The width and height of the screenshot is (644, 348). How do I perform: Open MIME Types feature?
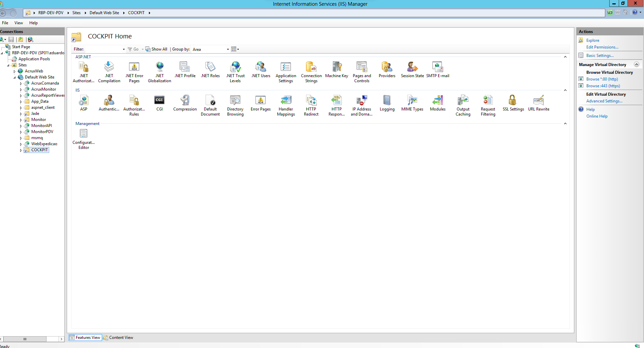412,103
